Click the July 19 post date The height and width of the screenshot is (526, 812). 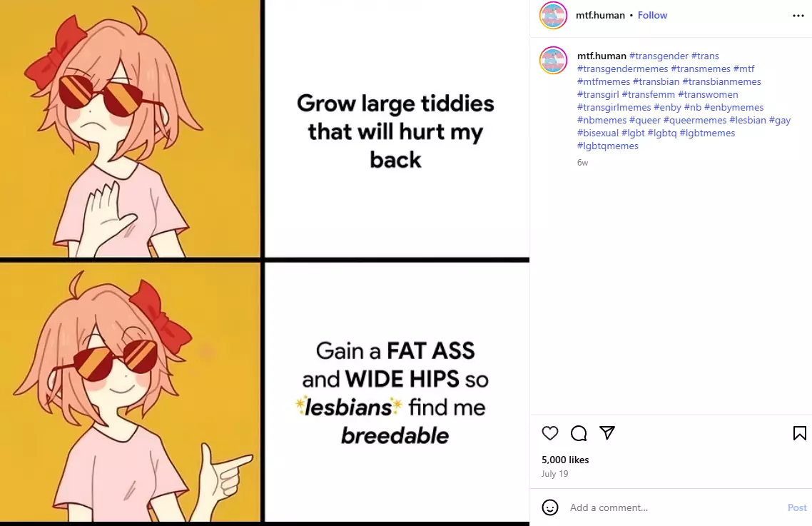pos(554,474)
